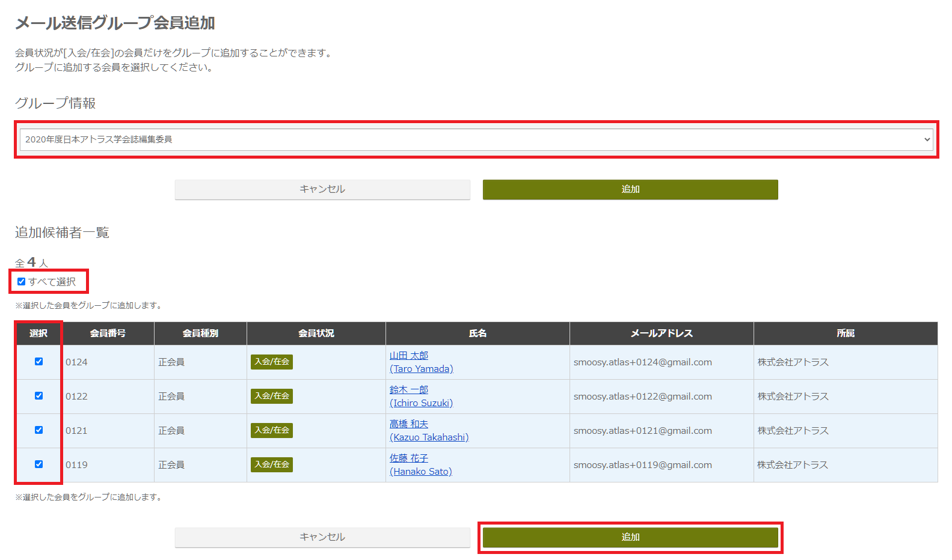Image resolution: width=952 pixels, height=560 pixels.
Task: Open 山田 太郎 member profile link
Action: [409, 356]
